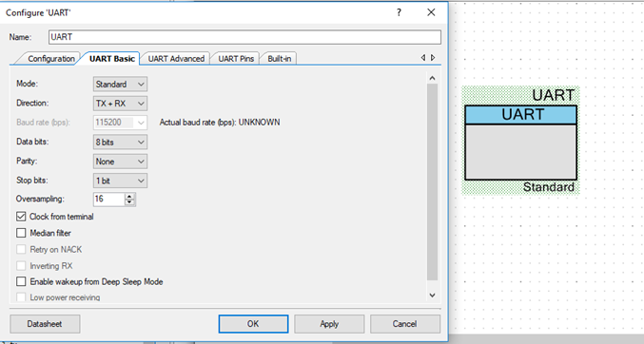
Task: Open the UART Advanced tab
Action: [176, 59]
